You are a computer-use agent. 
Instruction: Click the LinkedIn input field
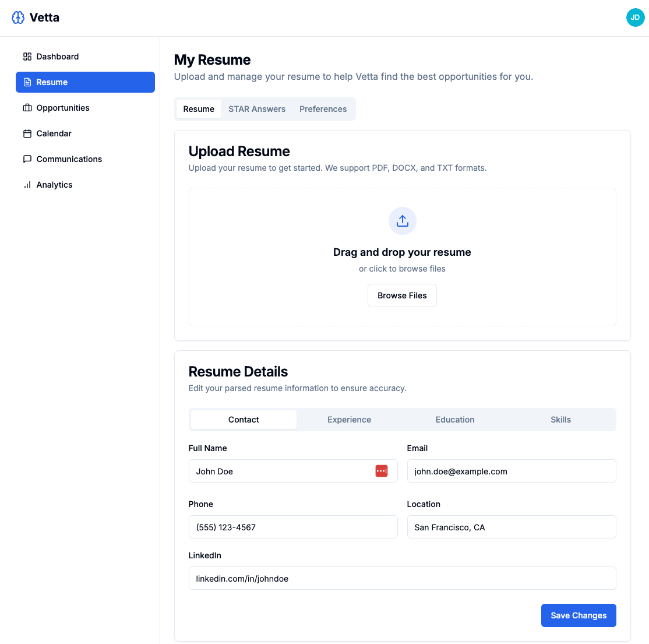tap(402, 578)
